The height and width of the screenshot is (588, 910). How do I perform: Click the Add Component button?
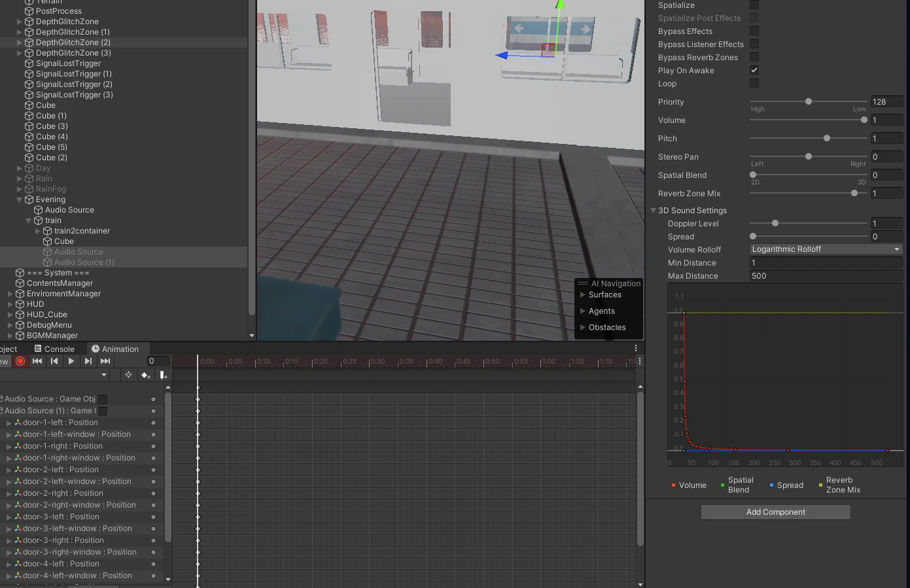coord(776,512)
